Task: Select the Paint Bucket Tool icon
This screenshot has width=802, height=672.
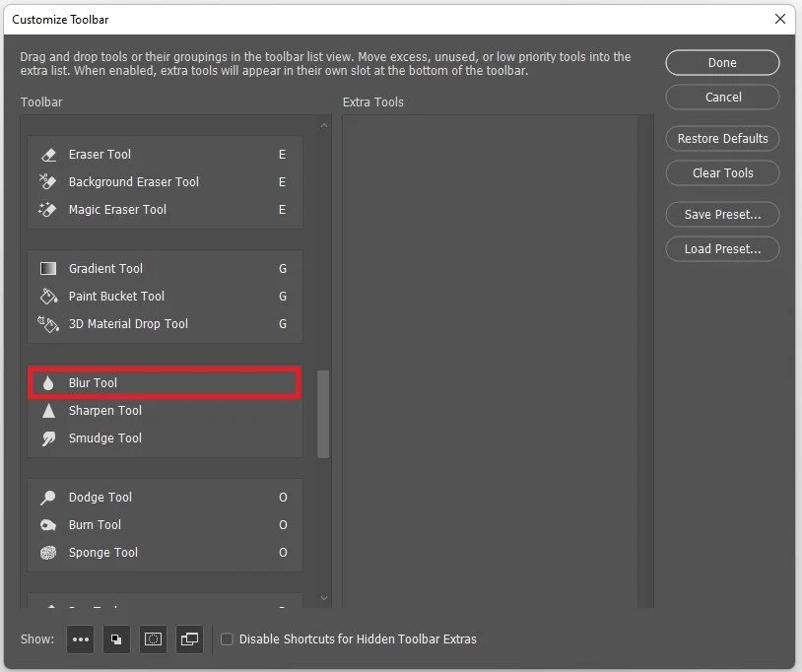Action: coord(48,296)
